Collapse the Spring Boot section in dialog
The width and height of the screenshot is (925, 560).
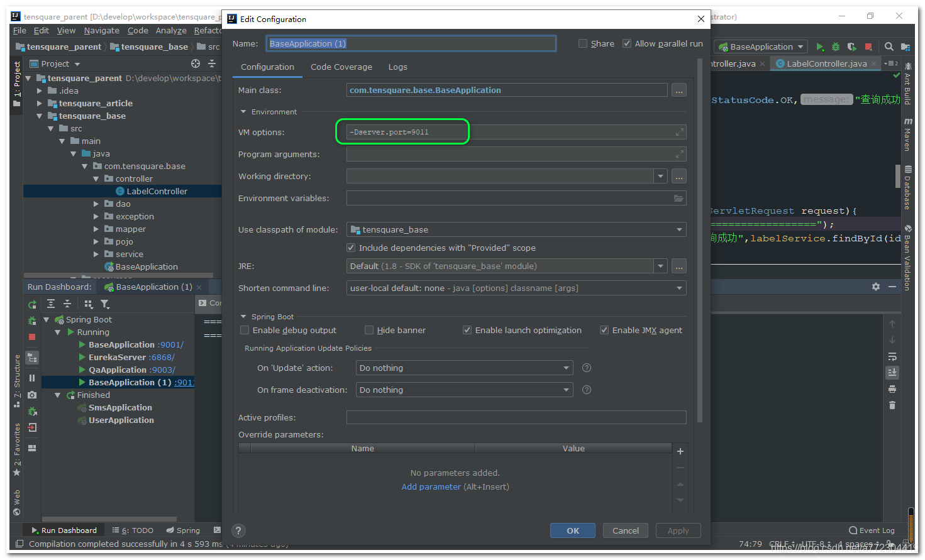(243, 317)
